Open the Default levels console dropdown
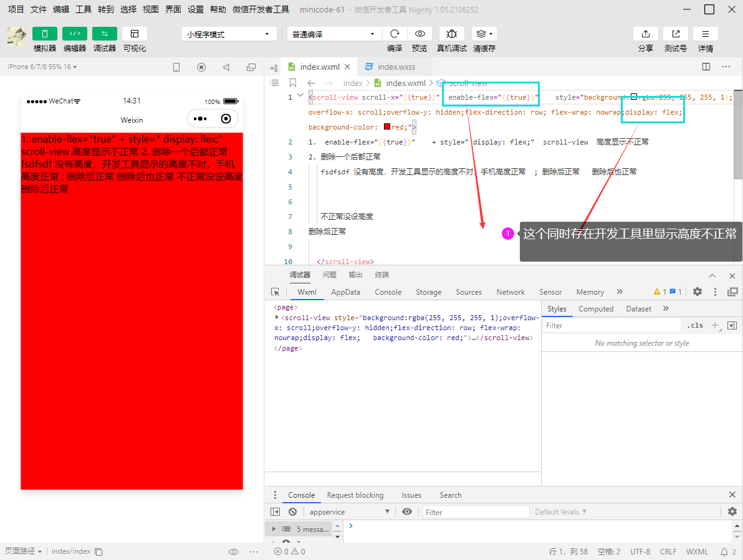 tap(560, 511)
